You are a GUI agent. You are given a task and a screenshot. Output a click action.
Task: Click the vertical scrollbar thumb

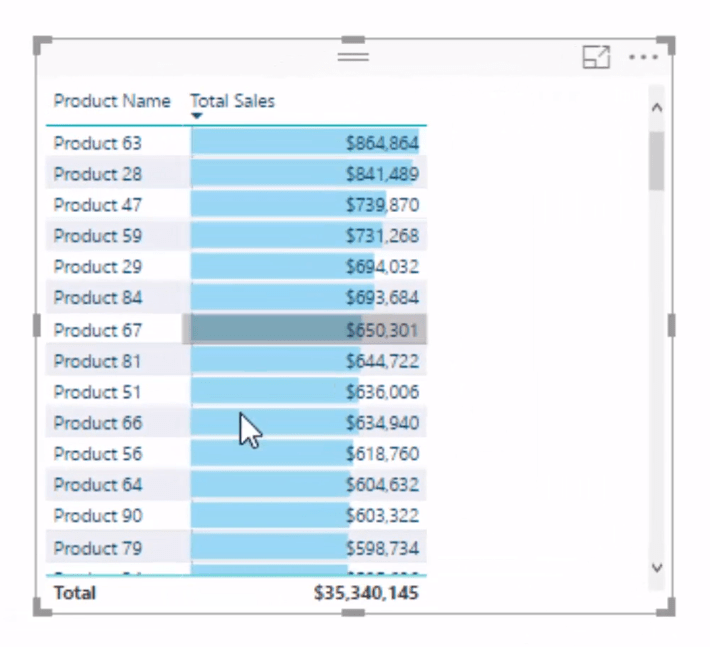pos(656,161)
